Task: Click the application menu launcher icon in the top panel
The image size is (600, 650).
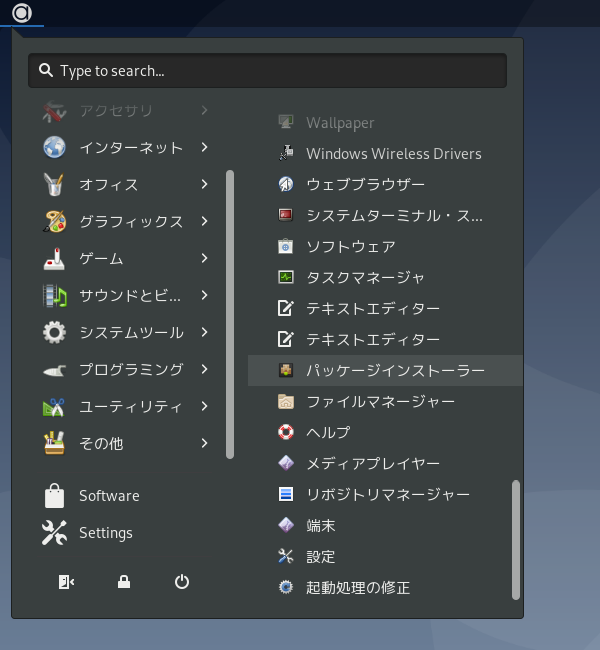Action: click(x=22, y=13)
